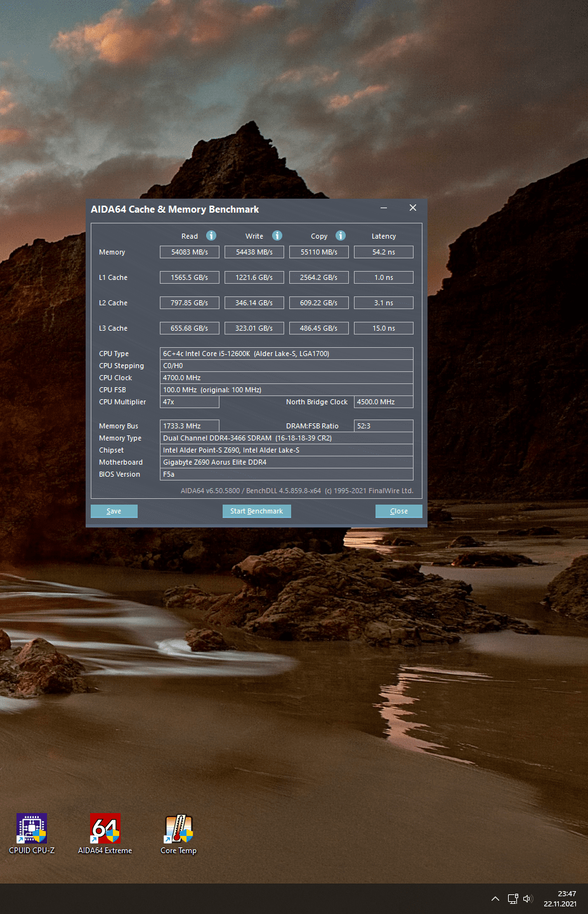Minimize the AIDA64 benchmark window

click(384, 208)
